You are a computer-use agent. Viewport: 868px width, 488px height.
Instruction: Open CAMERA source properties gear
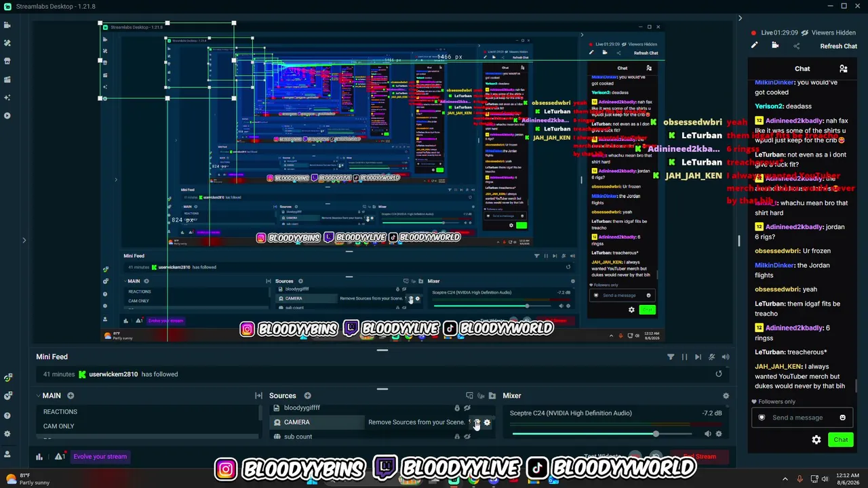(x=487, y=422)
